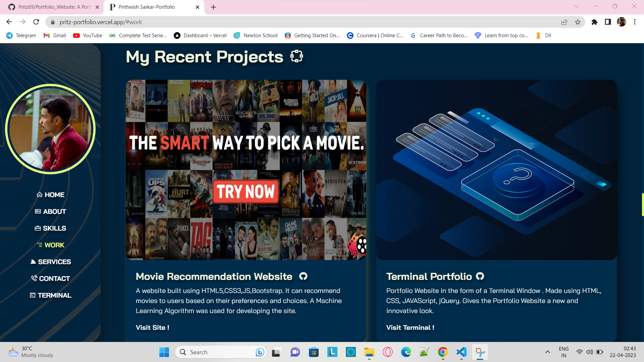Show hidden system tray icons

coord(547,352)
